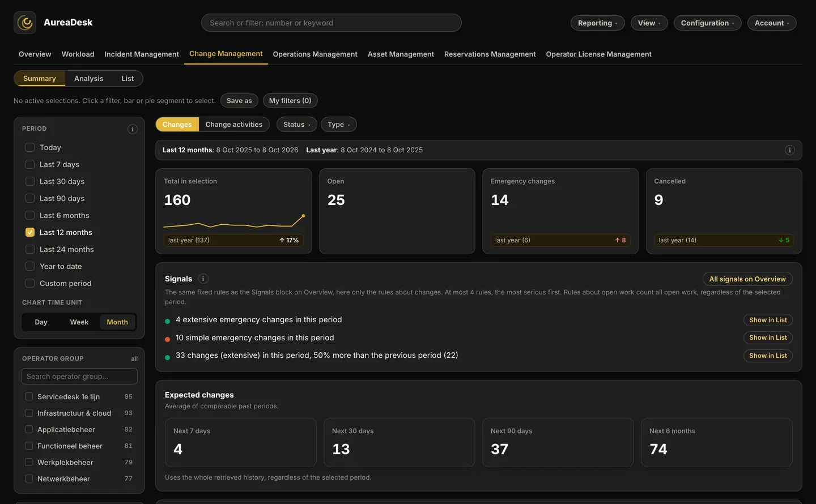Show extensive emergency changes in List
Screen dimensions: 816x504
pyautogui.click(x=768, y=320)
